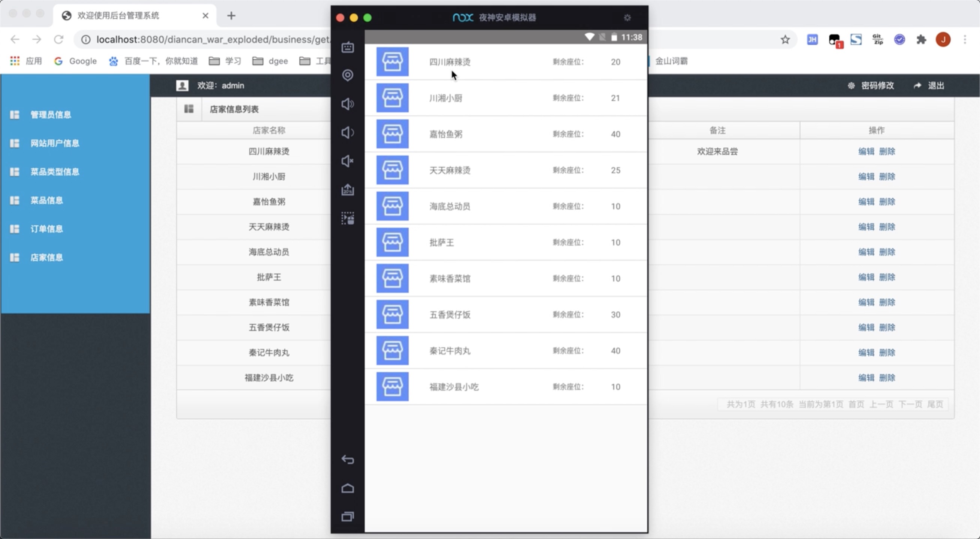
Task: Tap the Nox home icon
Action: tap(347, 488)
